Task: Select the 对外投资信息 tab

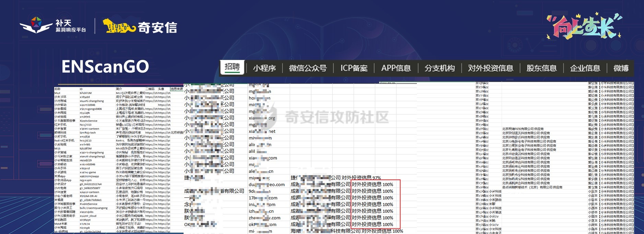Action: coord(490,68)
